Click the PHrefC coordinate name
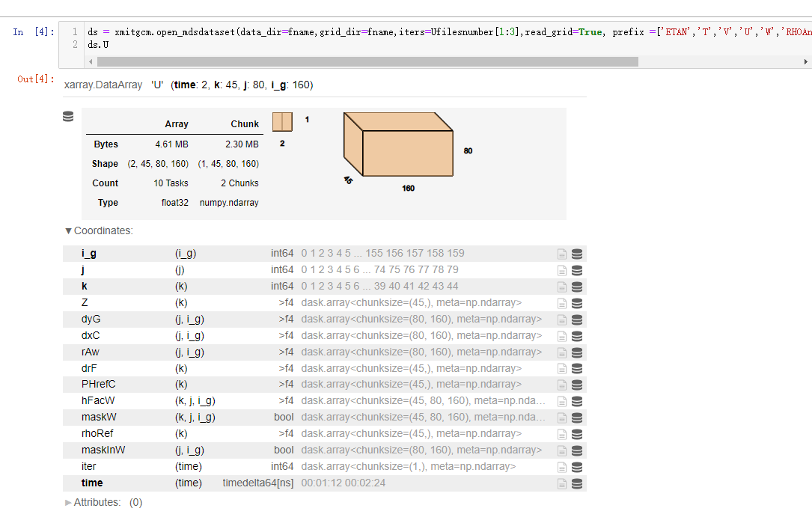The width and height of the screenshot is (812, 529). [98, 384]
